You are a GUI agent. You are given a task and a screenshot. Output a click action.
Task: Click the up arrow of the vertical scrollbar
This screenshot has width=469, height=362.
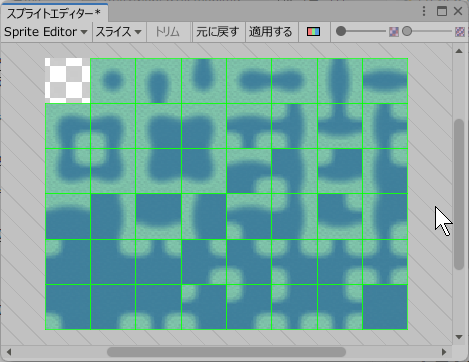pos(459,51)
